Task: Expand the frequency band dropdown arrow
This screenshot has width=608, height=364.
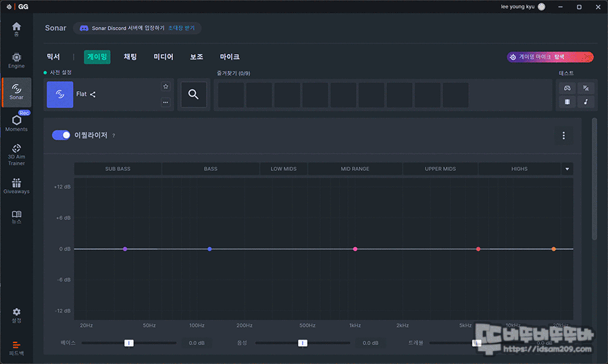Action: point(567,169)
